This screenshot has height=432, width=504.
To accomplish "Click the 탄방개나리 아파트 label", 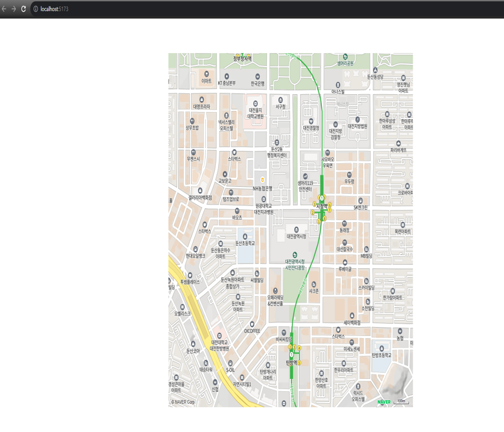I will pos(268,375).
